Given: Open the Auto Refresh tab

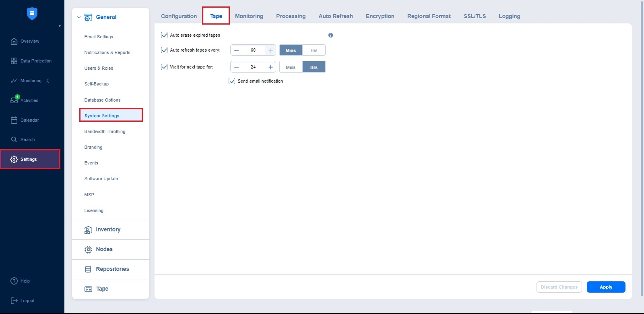Looking at the screenshot, I should pyautogui.click(x=335, y=16).
